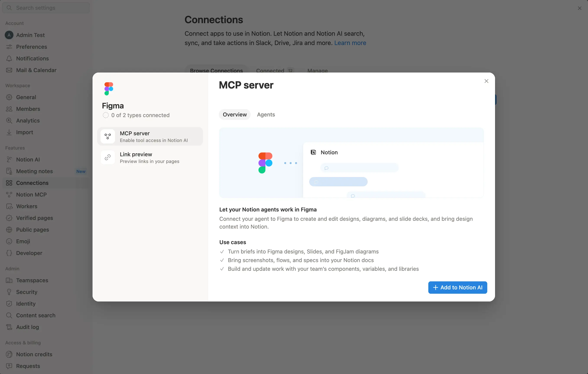Click the Figma to Notion illustration preview

click(351, 163)
